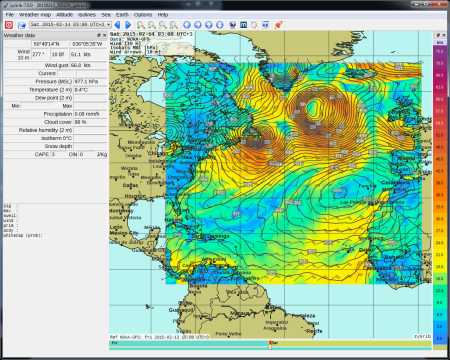Viewport: 450px width, 360px height.
Task: Click the timeline marker on bottom date bar
Action: coord(270,345)
